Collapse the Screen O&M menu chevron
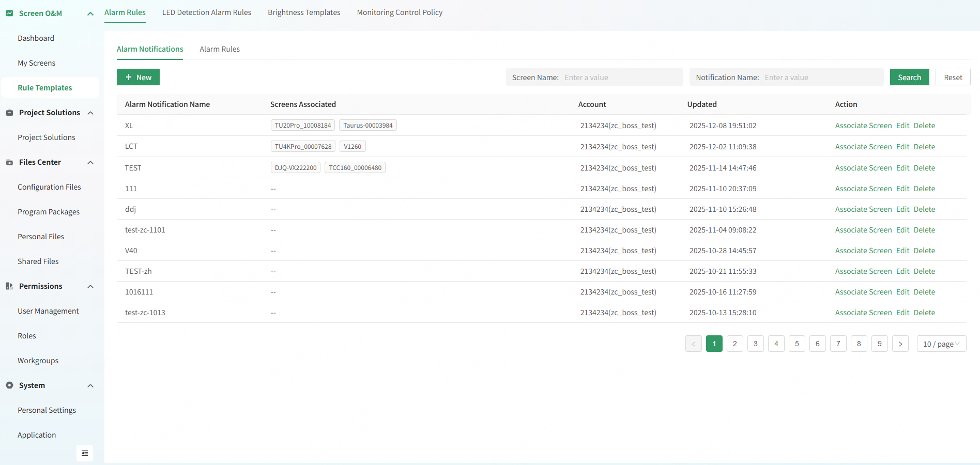980x465 pixels. click(90, 13)
